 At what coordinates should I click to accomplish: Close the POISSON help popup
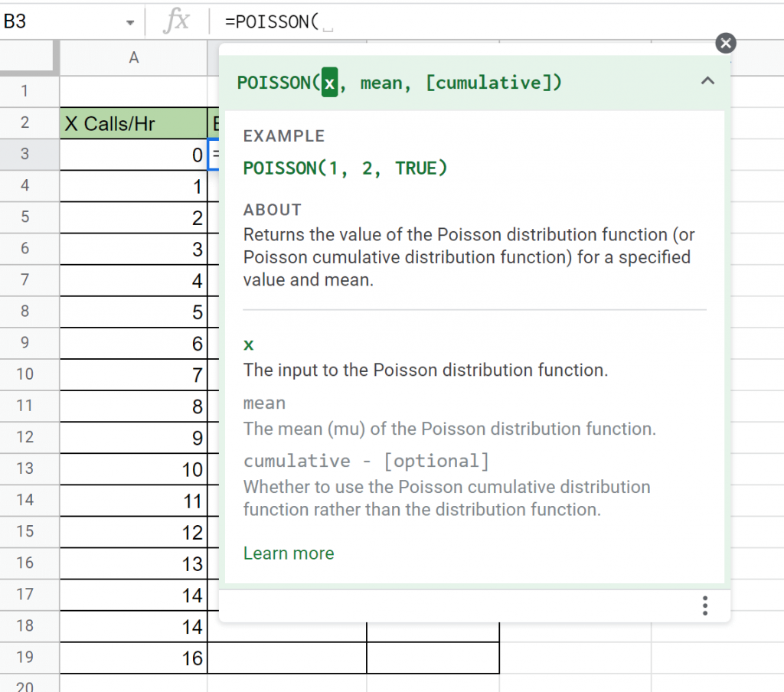coord(725,44)
